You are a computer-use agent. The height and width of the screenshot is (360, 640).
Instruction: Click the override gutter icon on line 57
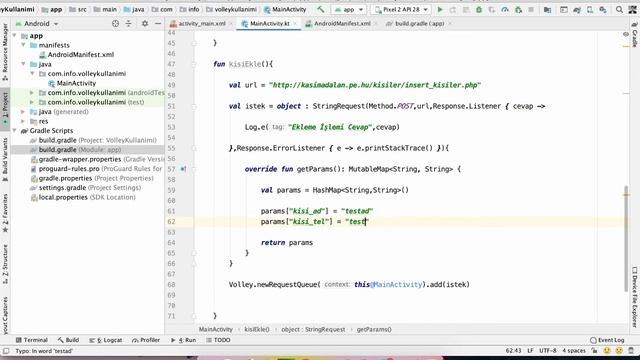183,169
